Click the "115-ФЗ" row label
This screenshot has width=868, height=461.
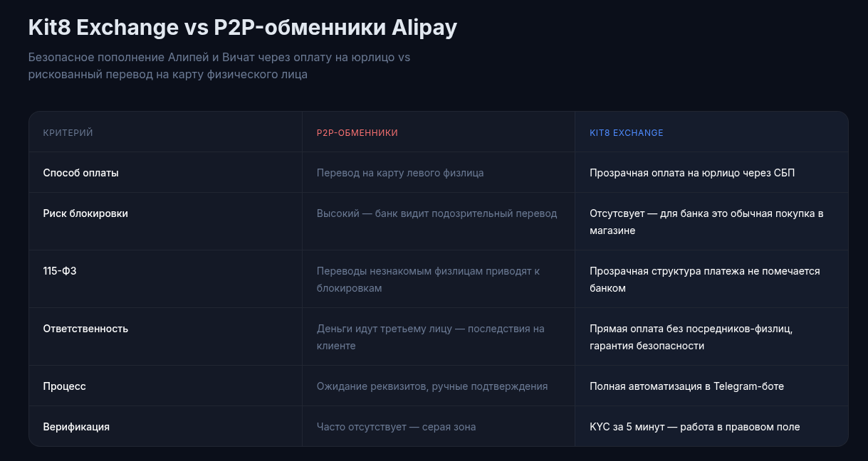(60, 271)
